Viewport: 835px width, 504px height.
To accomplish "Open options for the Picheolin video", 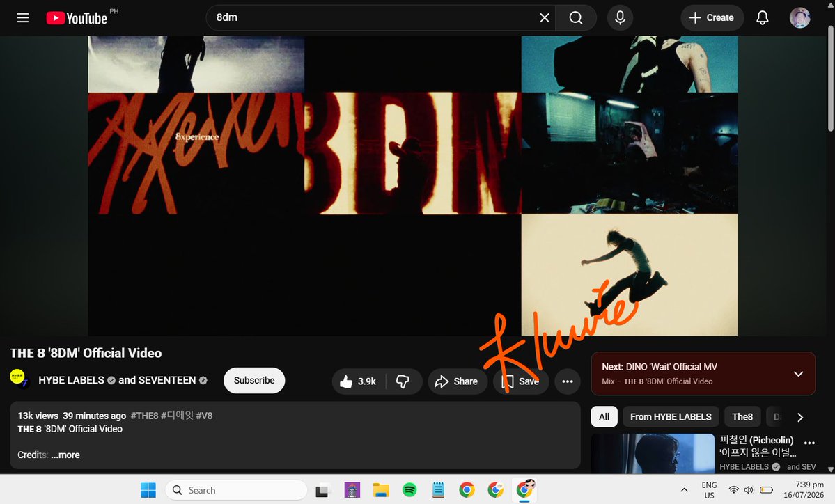I will pos(809,443).
